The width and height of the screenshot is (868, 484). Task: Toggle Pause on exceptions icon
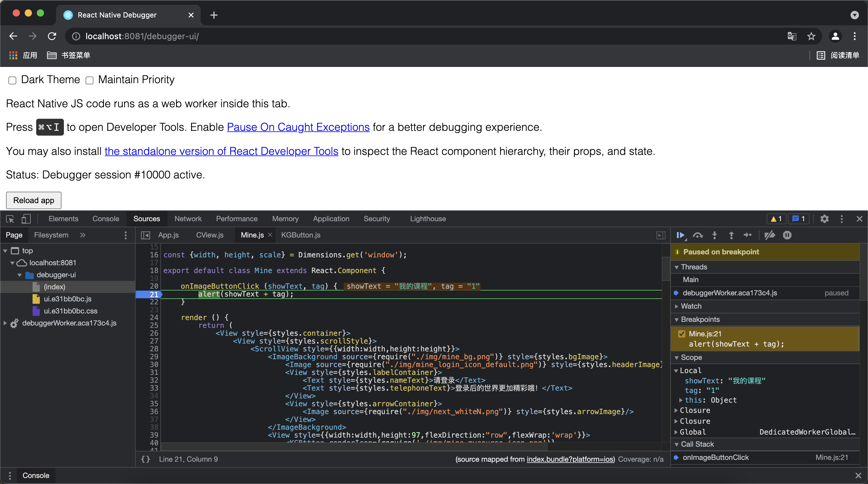(x=787, y=235)
